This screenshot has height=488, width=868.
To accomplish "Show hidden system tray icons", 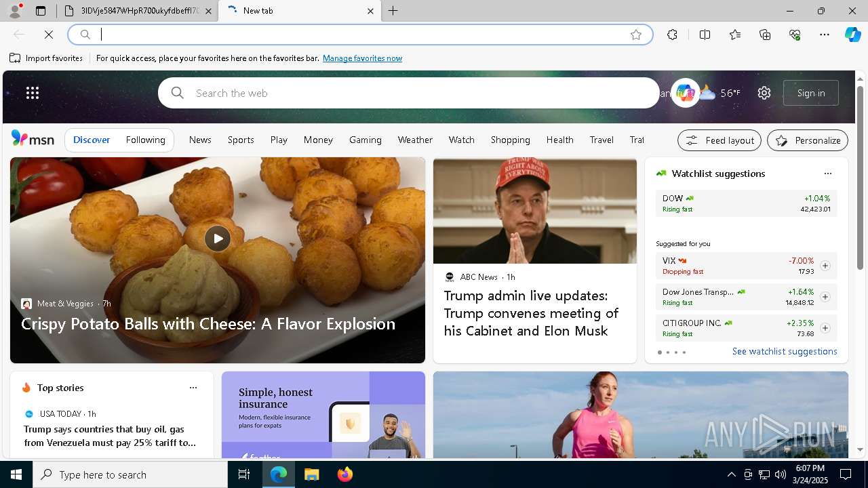I will coord(731,474).
